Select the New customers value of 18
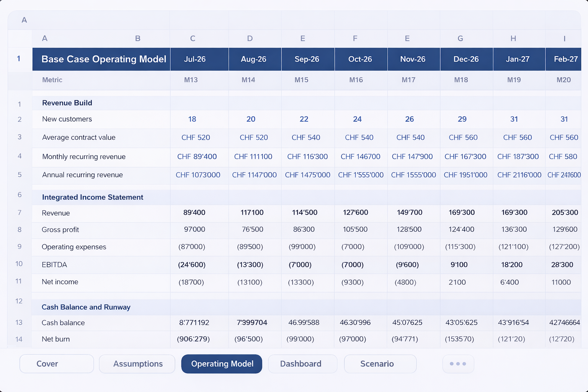Viewport: 588px width, 392px height. pyautogui.click(x=192, y=119)
